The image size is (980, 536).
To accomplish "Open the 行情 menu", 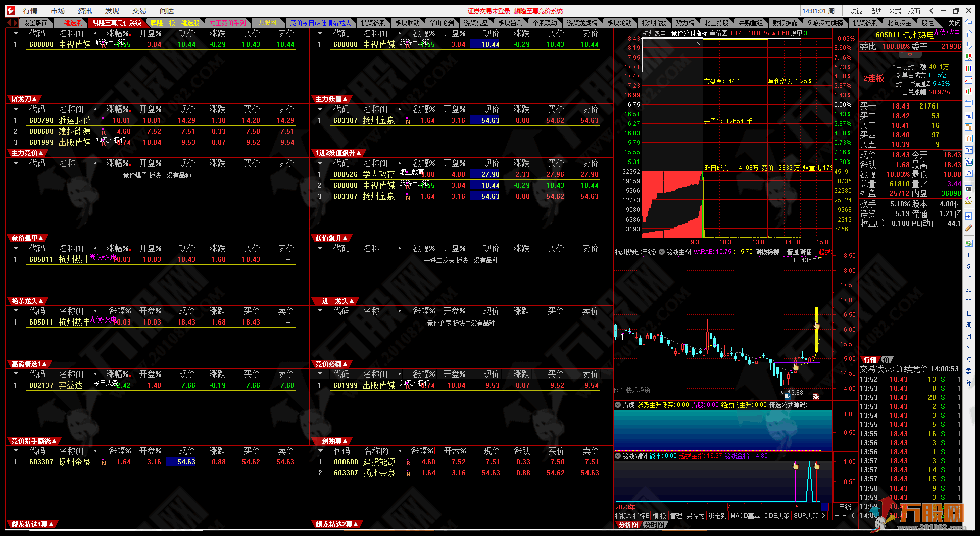I will point(30,10).
